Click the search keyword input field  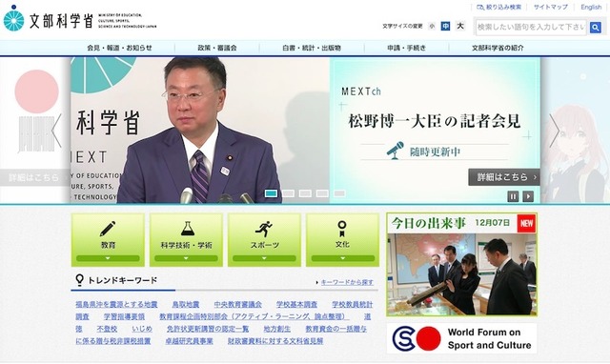(x=531, y=28)
